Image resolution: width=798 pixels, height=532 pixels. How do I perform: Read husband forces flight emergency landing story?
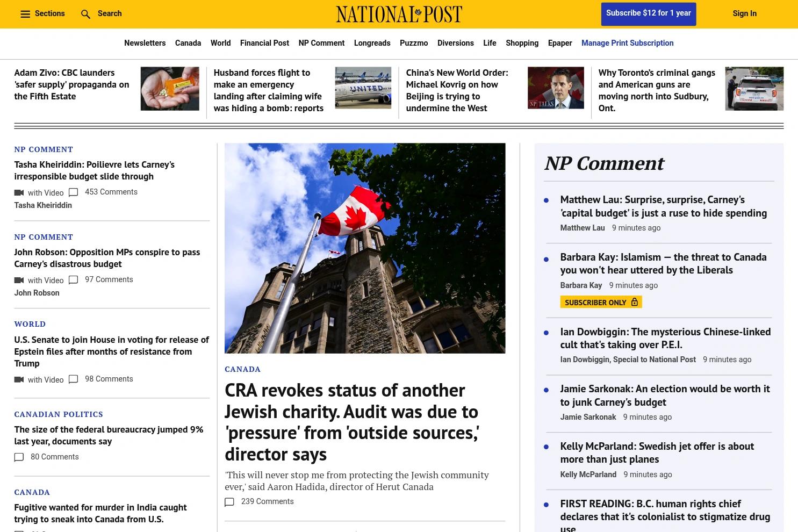[x=269, y=90]
